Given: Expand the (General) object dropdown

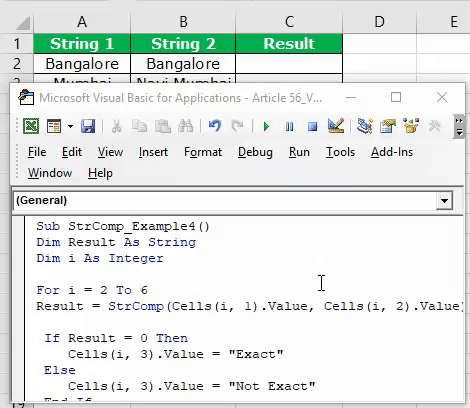Looking at the screenshot, I should [x=444, y=201].
